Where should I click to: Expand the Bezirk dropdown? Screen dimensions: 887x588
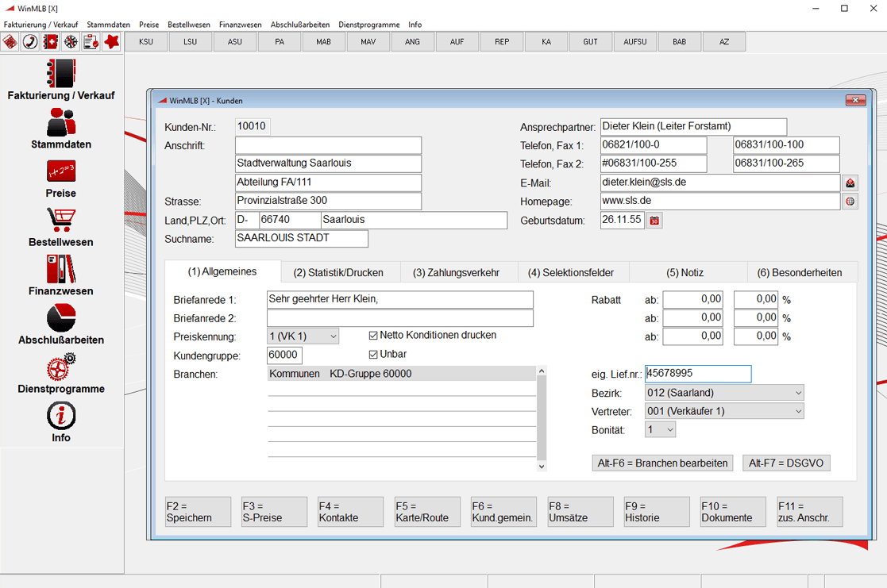798,393
